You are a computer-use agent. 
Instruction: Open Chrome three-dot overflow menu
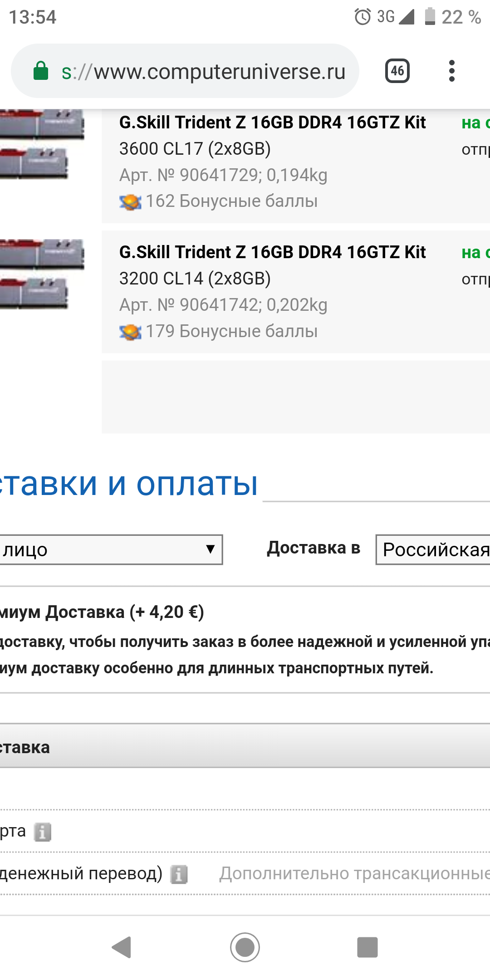451,71
